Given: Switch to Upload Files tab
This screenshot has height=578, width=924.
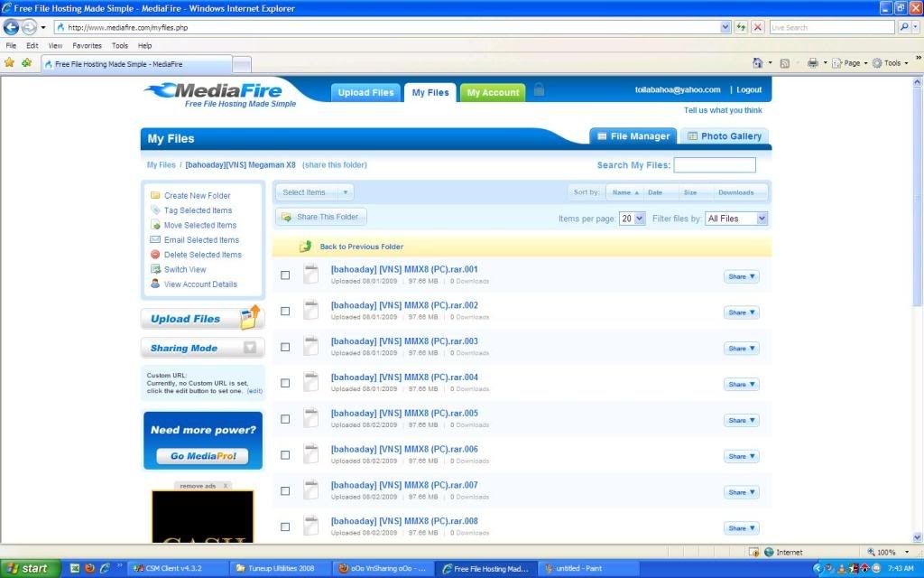Looking at the screenshot, I should point(366,93).
